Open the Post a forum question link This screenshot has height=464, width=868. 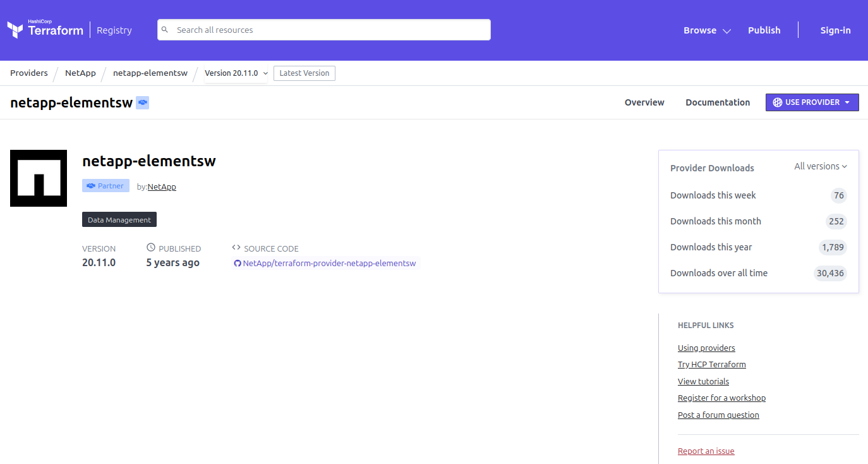(x=718, y=415)
